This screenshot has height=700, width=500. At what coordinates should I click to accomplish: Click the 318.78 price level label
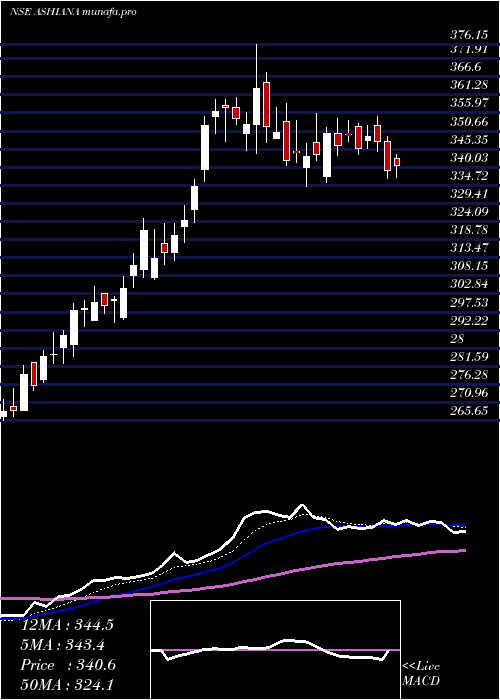click(468, 230)
